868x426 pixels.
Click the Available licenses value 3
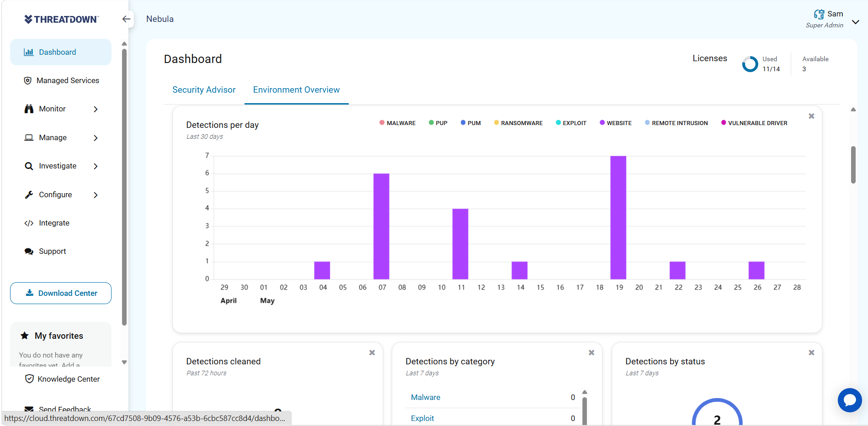[804, 69]
